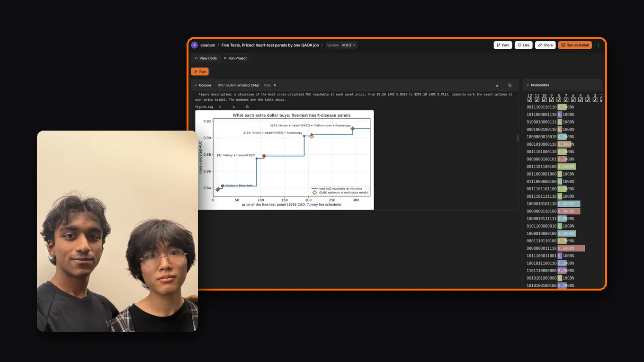644x362 pixels.
Task: Uncheck qubit 6 checkbox
Action: pyautogui.click(x=573, y=99)
